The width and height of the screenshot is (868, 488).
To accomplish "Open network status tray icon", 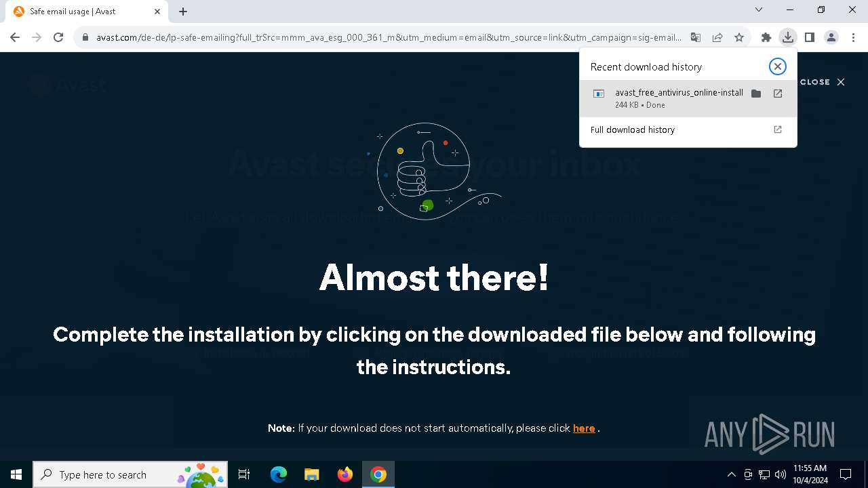I will tap(764, 474).
